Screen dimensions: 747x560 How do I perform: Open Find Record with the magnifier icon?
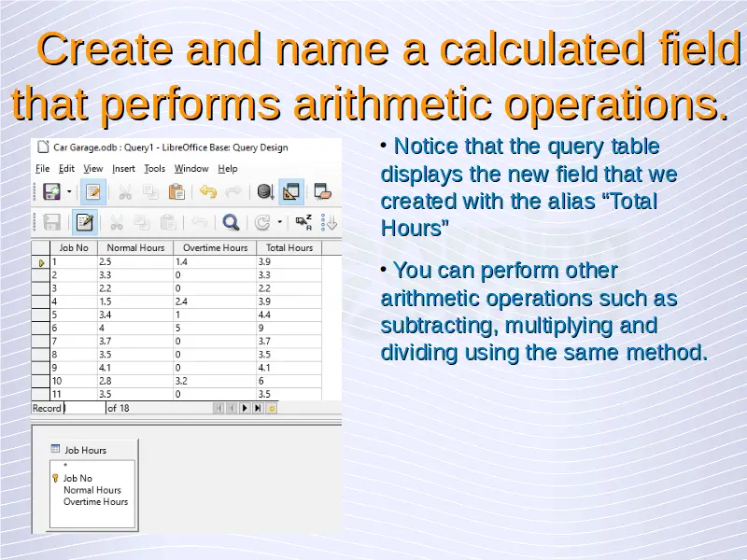[x=231, y=222]
